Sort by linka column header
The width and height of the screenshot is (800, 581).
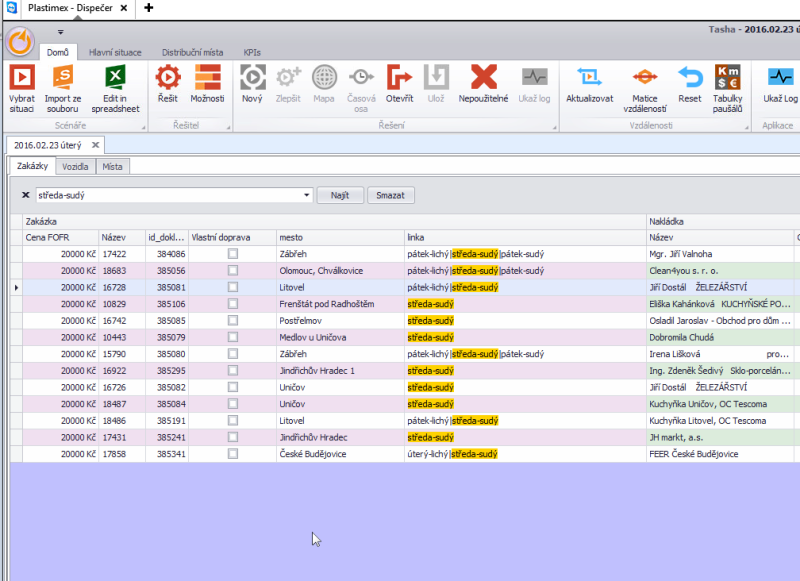click(x=525, y=237)
